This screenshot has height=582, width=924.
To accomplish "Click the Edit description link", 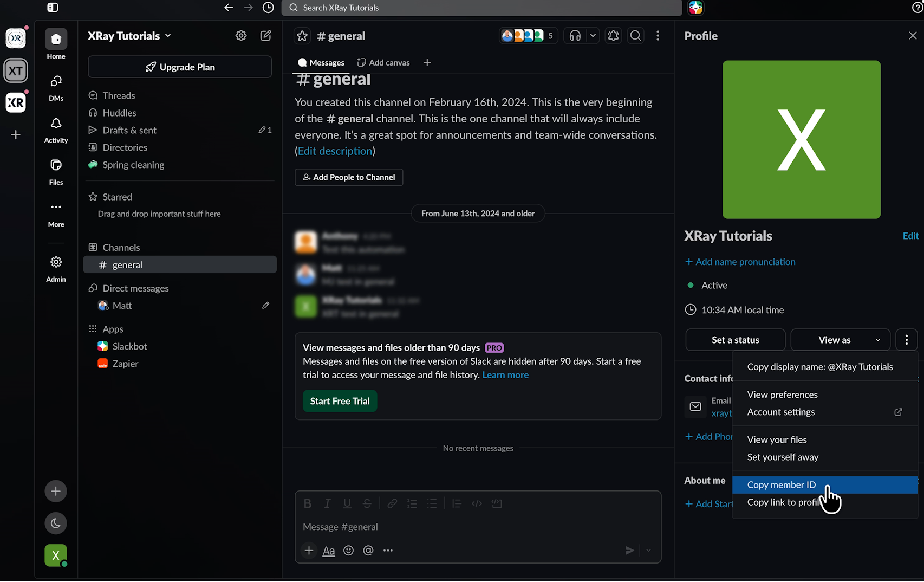I will click(x=335, y=151).
